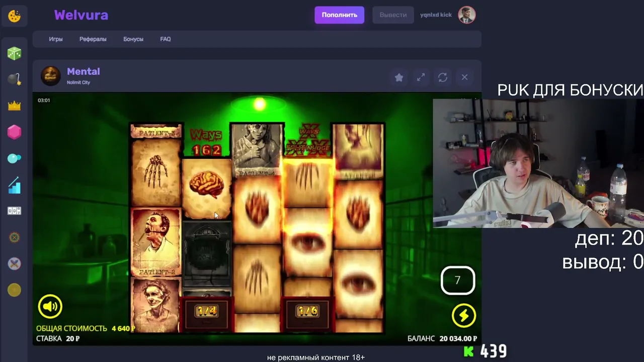This screenshot has height=362, width=644.
Task: Open the dark roulette wheel game
Action: click(x=14, y=237)
